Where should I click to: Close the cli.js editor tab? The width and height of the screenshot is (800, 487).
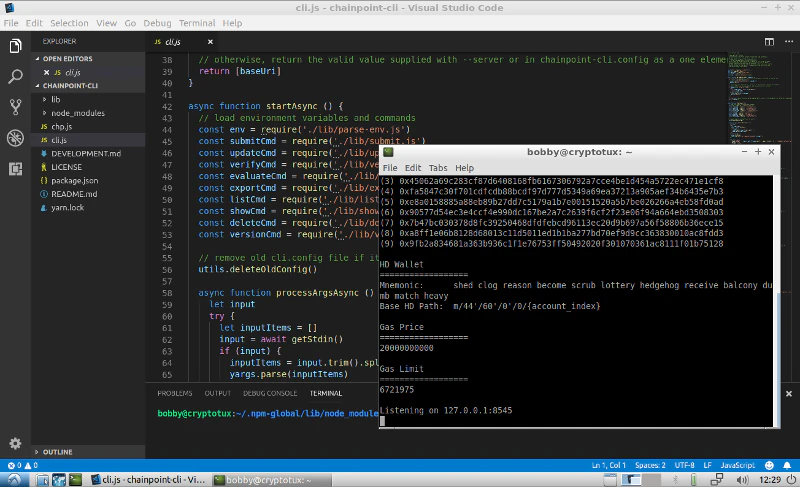tap(208, 42)
